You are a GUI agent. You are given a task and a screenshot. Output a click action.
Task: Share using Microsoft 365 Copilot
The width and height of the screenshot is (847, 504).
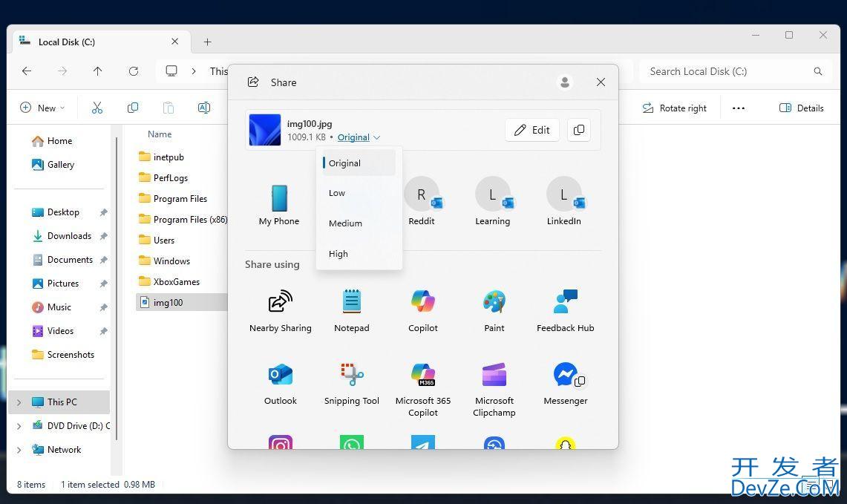(x=423, y=389)
